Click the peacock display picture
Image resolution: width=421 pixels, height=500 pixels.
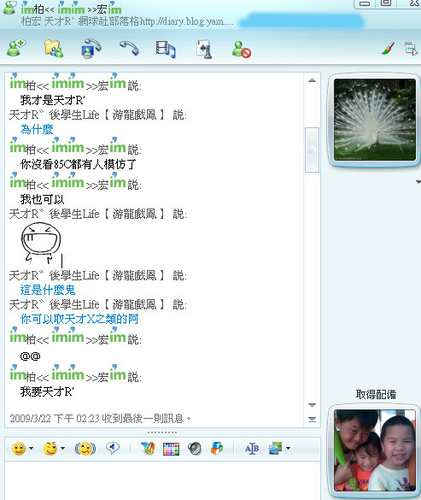(x=375, y=120)
